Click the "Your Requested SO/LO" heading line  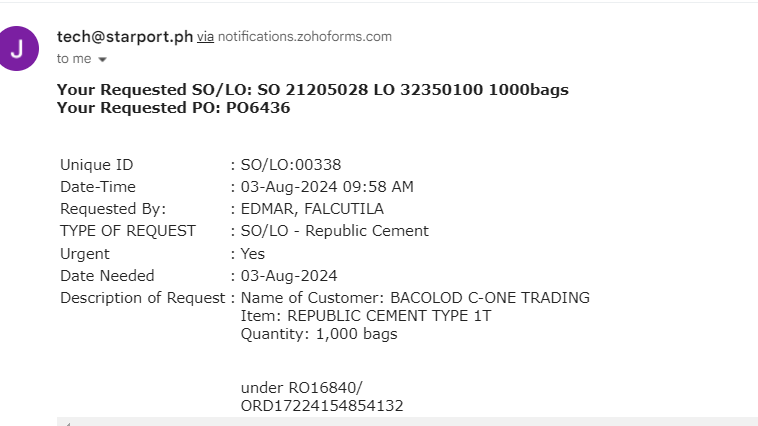tap(312, 90)
